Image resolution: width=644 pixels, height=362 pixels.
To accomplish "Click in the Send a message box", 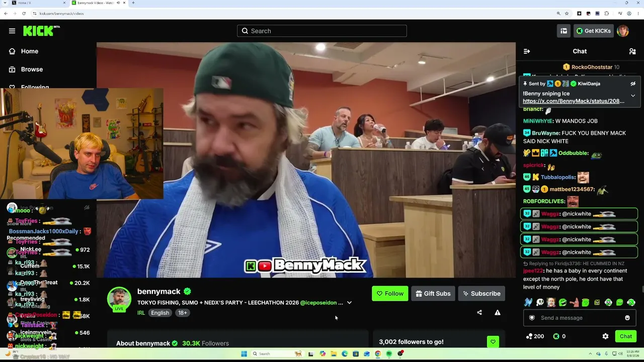I will (x=579, y=318).
